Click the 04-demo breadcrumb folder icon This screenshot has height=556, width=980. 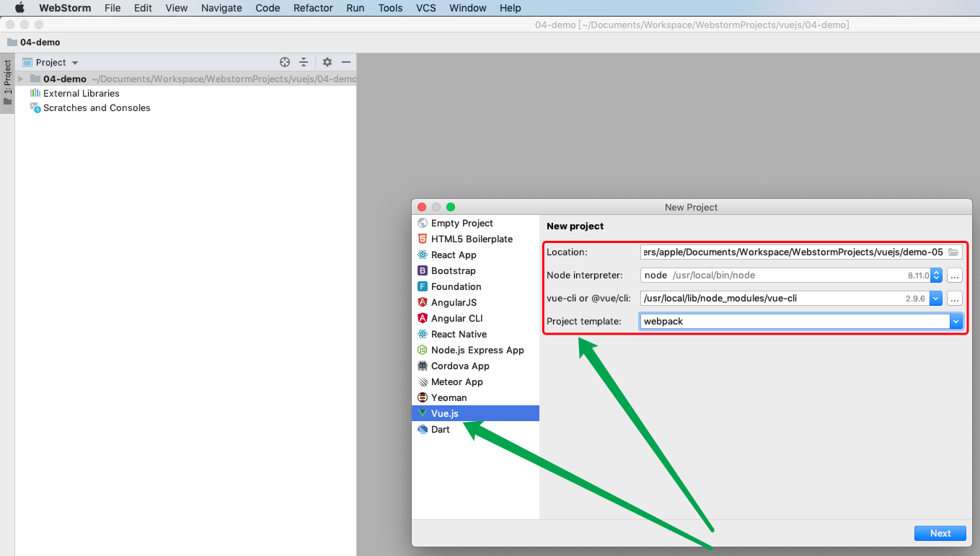12,42
